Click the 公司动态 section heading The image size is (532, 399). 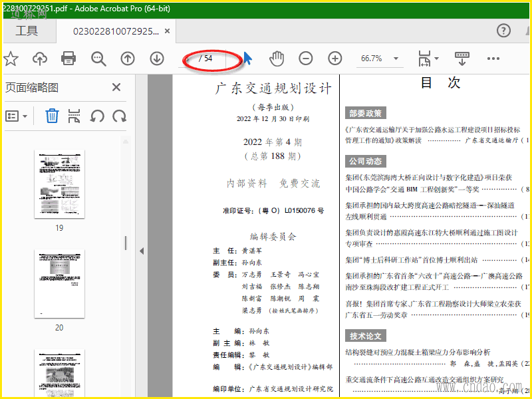365,161
